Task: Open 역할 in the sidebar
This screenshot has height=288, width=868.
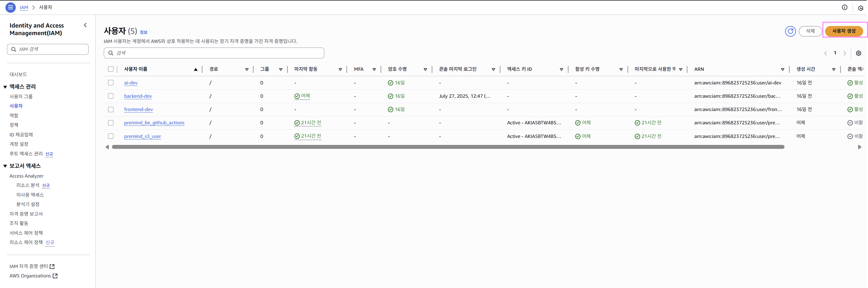Action: (x=14, y=116)
